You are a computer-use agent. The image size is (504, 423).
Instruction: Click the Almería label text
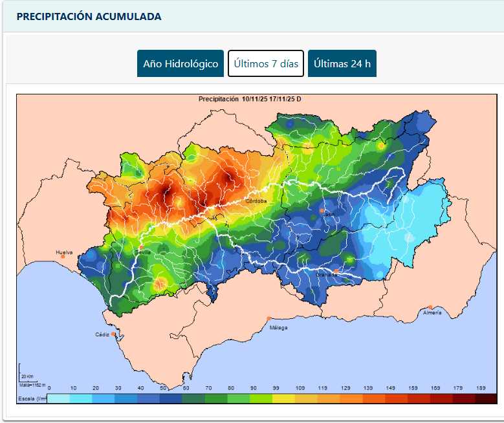click(x=432, y=312)
